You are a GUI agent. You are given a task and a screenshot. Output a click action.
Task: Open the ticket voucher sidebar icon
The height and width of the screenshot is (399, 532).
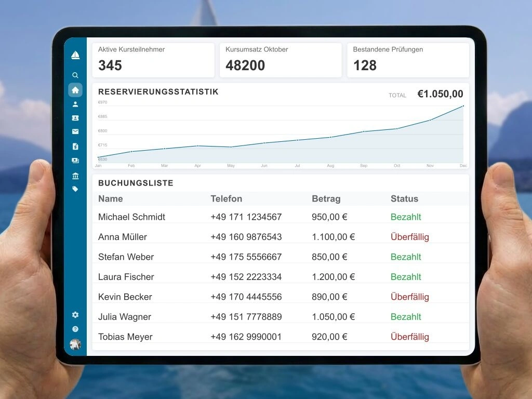pos(75,118)
